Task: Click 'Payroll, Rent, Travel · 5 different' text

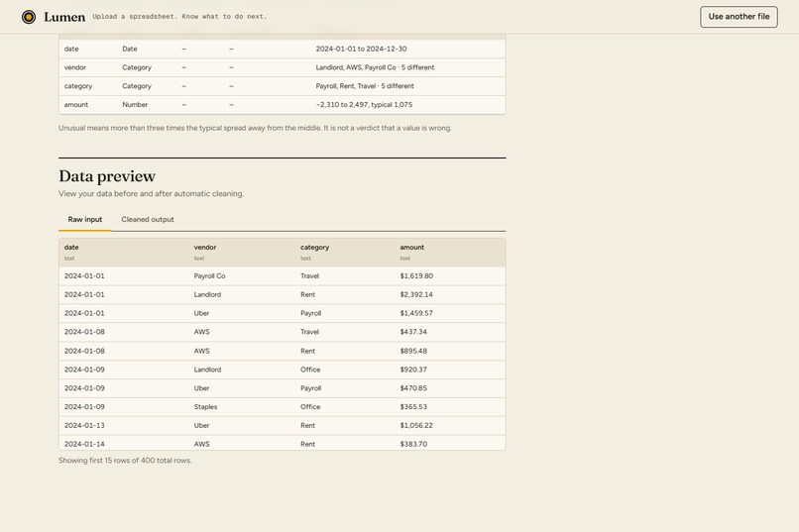Action: [365, 86]
